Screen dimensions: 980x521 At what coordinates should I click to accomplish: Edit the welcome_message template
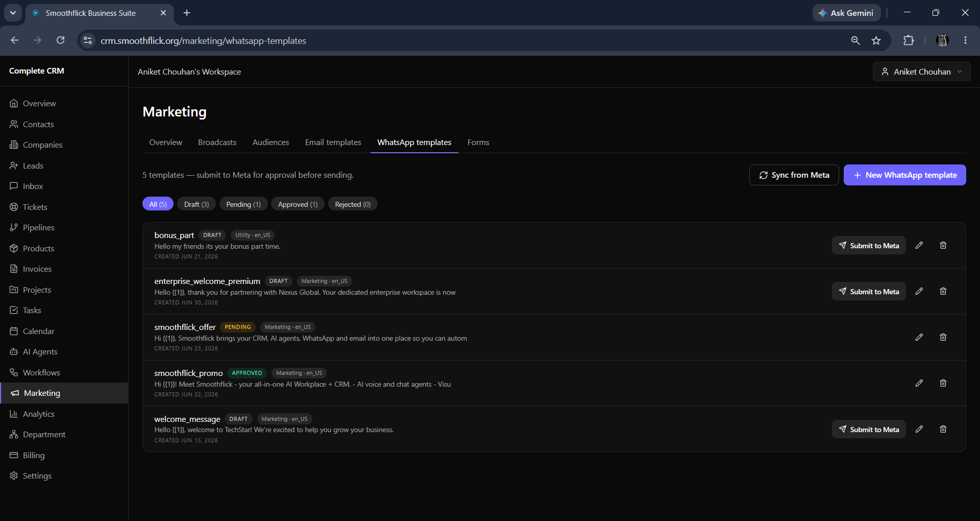coord(919,429)
